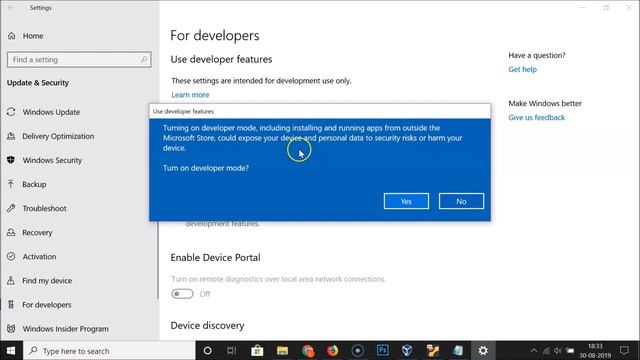
Task: Click the Delivery Optimization icon
Action: pyautogui.click(x=11, y=136)
